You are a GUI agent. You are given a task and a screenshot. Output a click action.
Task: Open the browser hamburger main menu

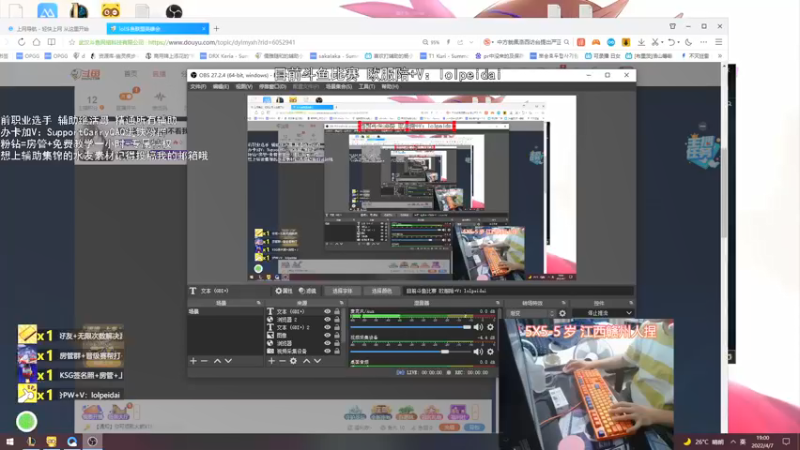(x=718, y=42)
